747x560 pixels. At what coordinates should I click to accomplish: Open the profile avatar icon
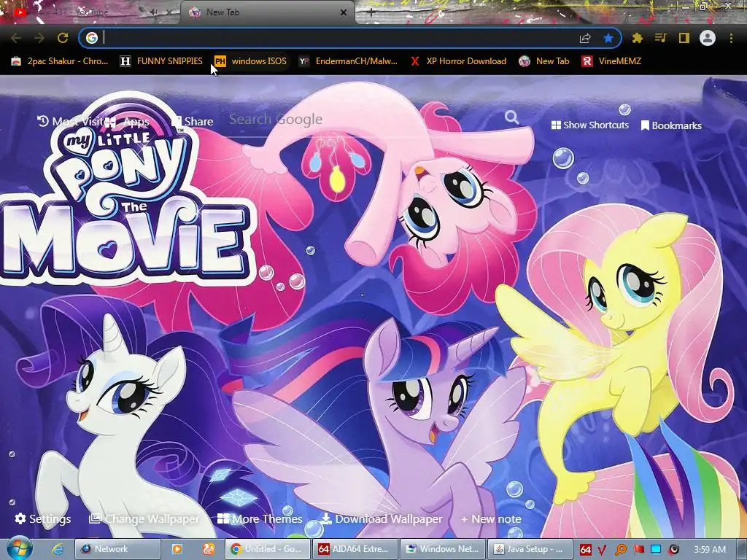click(x=708, y=38)
